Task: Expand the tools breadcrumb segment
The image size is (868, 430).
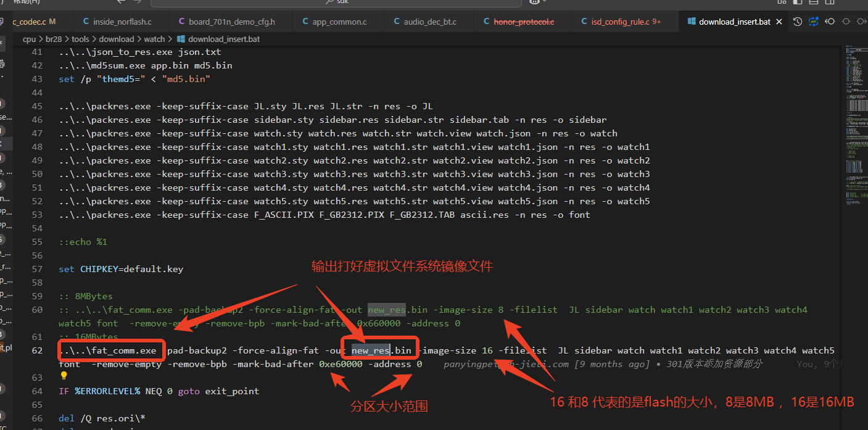Action: click(x=80, y=39)
